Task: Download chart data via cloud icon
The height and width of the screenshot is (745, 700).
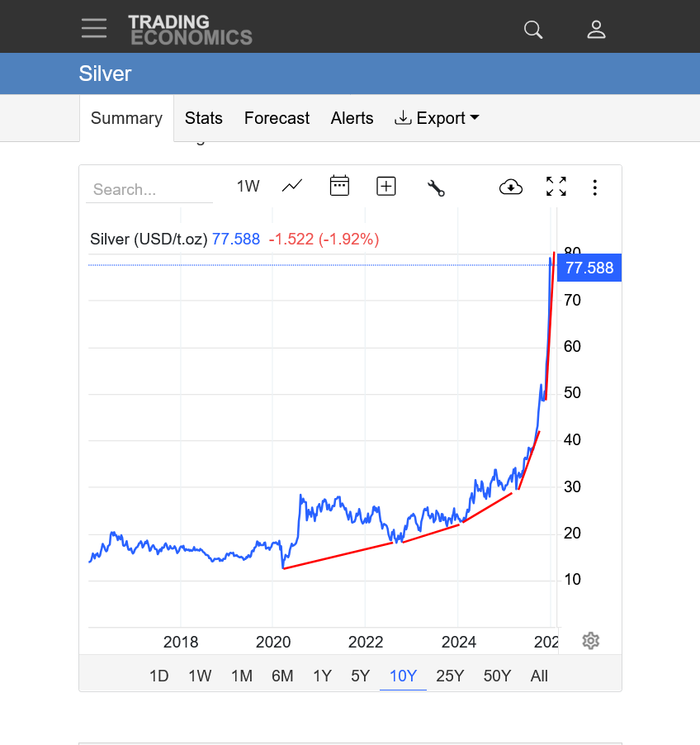Action: (x=511, y=187)
